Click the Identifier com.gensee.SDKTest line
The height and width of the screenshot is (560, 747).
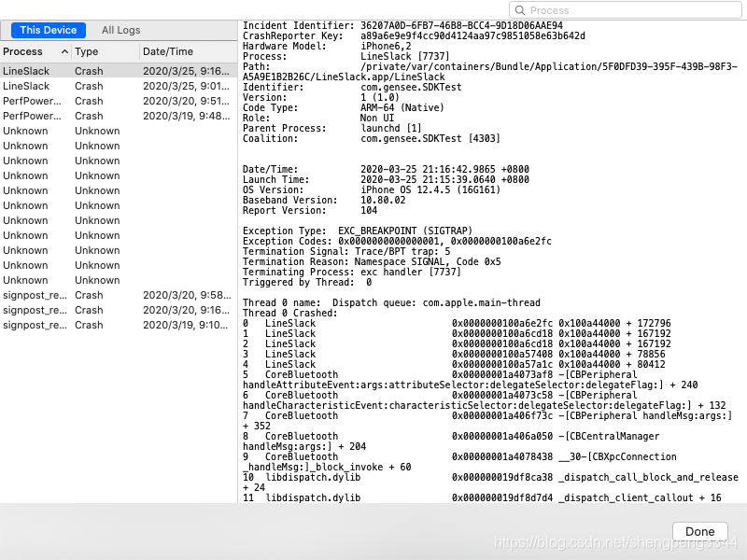pos(352,87)
